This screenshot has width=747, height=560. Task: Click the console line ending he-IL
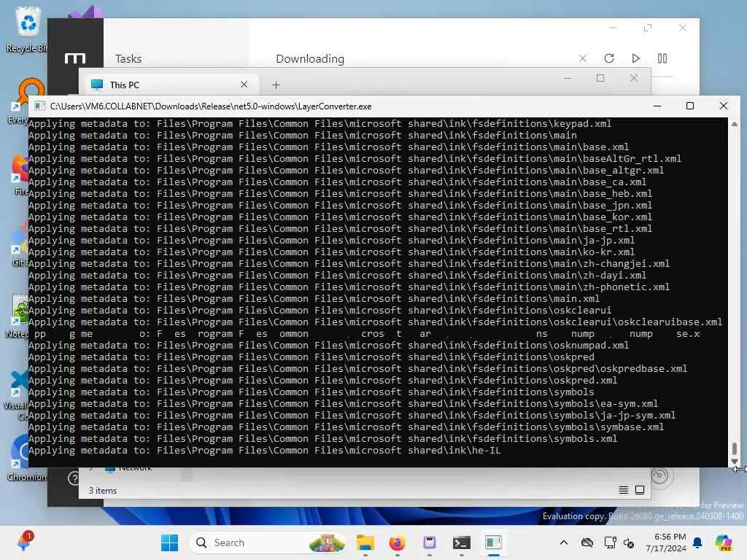tap(264, 451)
